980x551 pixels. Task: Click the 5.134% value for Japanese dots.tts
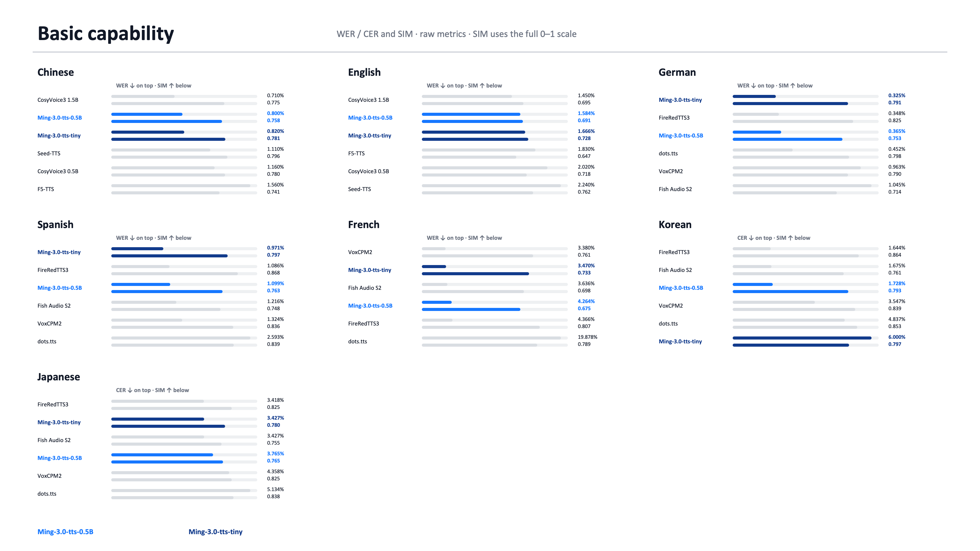(x=275, y=489)
